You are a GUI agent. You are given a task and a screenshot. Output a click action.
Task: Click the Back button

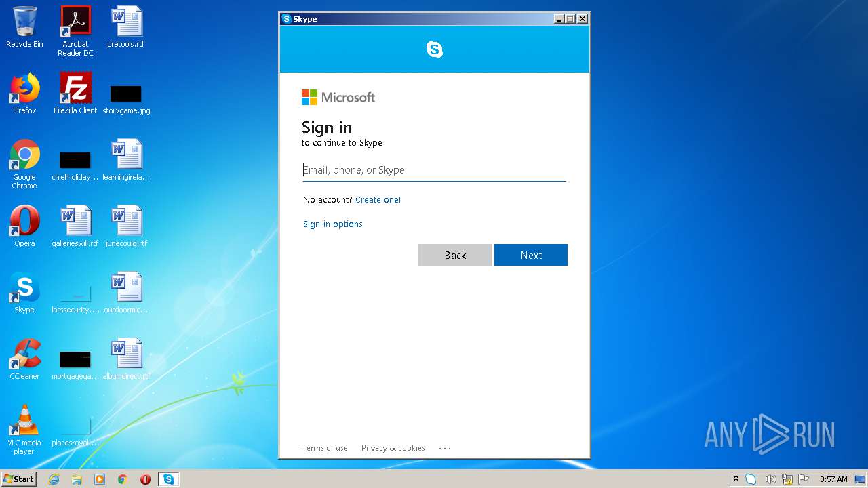click(455, 255)
